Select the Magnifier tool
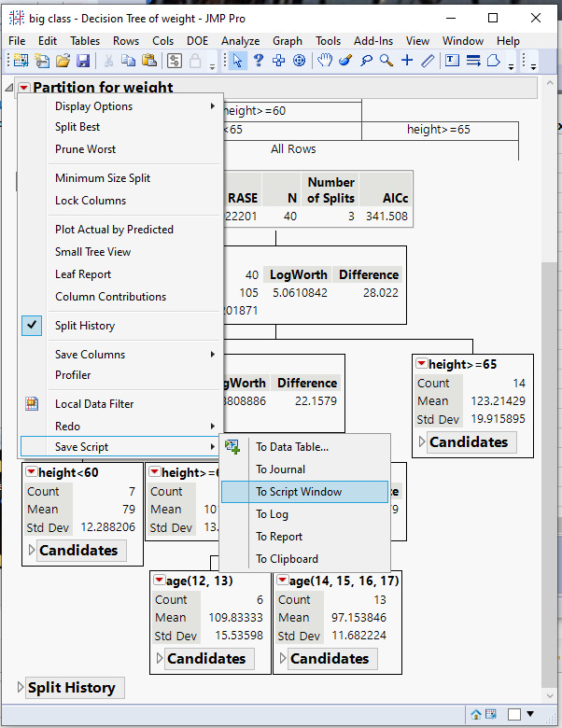562x728 pixels. (x=386, y=61)
